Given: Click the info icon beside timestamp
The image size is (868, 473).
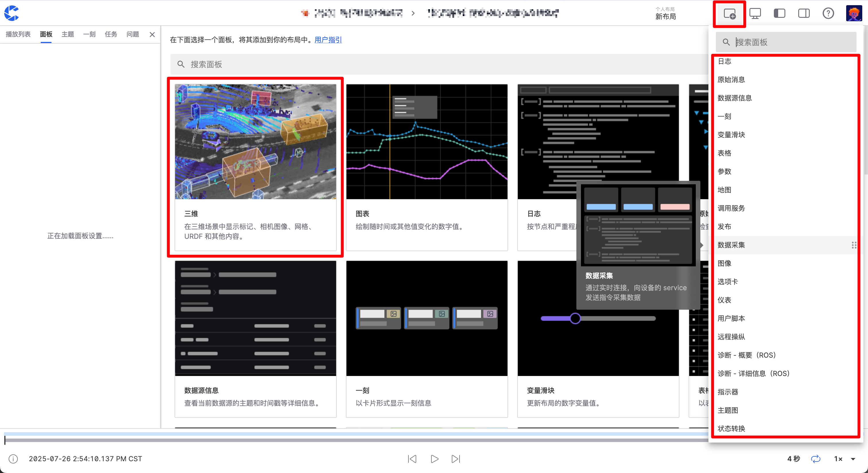Looking at the screenshot, I should (13, 459).
